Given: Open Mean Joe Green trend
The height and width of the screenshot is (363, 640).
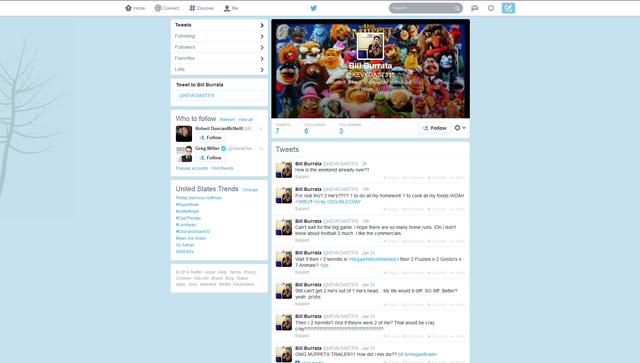Looking at the screenshot, I should [x=191, y=238].
